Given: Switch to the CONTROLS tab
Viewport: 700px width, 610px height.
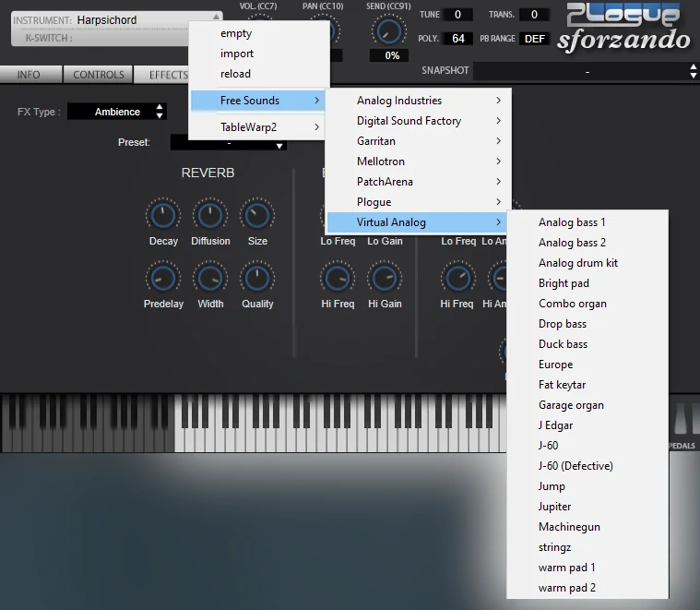Looking at the screenshot, I should (99, 75).
